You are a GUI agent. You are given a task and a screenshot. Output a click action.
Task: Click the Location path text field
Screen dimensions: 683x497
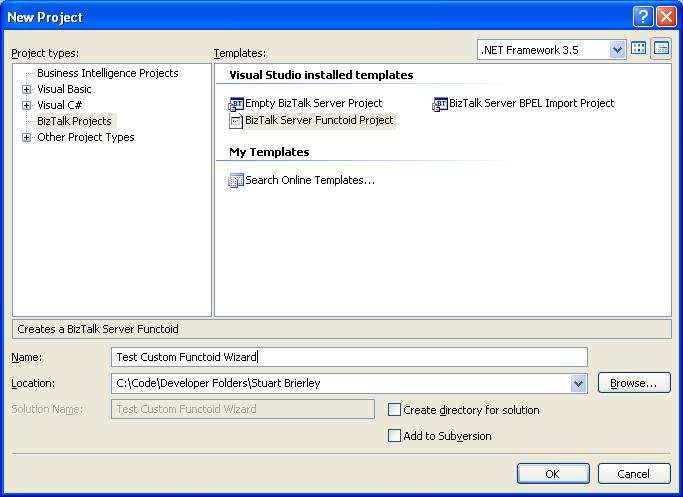[342, 383]
